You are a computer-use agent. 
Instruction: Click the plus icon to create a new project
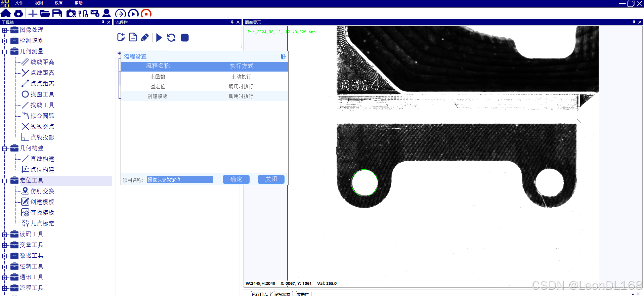point(33,13)
